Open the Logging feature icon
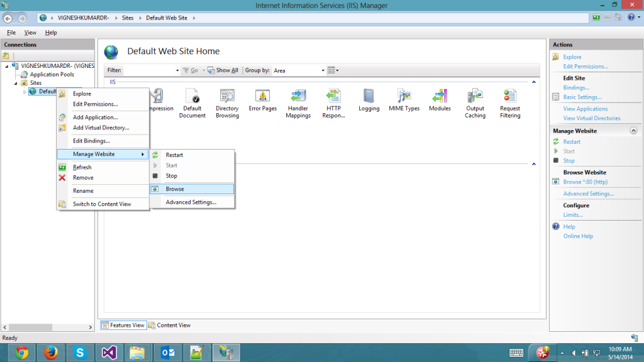Screen dimensions: 644x362 pyautogui.click(x=369, y=99)
